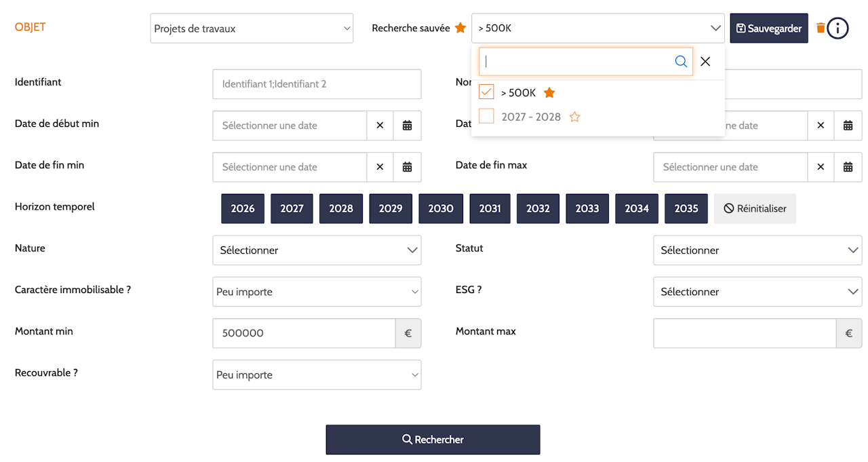Collapse the Recherche sauvée > 500K dropdown
This screenshot has width=868, height=462.
598,28
